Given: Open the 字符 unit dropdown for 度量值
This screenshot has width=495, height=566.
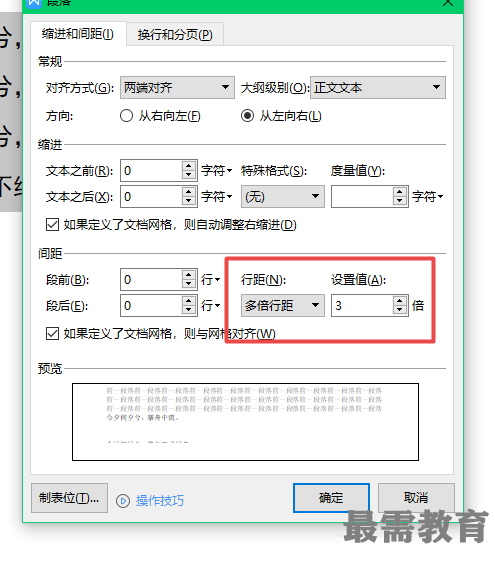Looking at the screenshot, I should [427, 197].
